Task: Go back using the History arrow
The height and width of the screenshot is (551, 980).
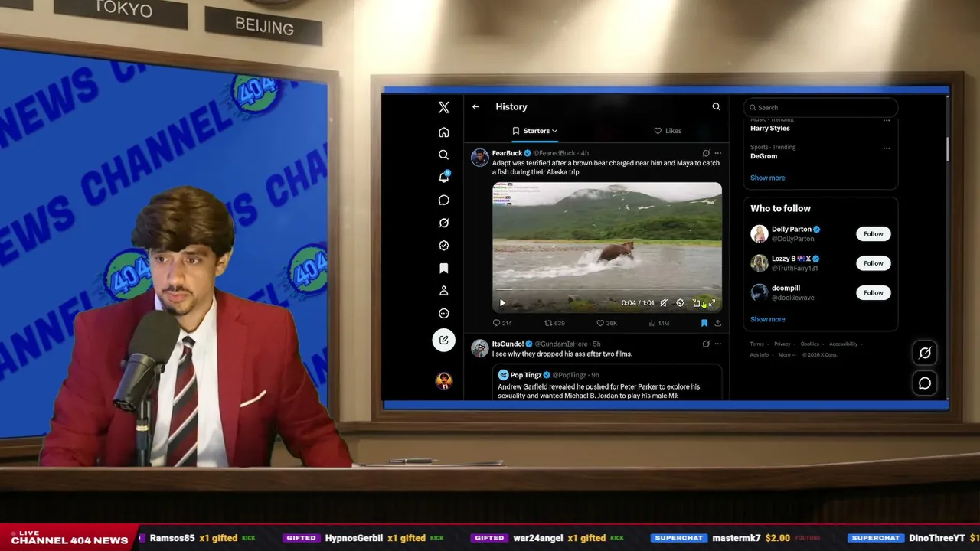Action: pos(475,107)
